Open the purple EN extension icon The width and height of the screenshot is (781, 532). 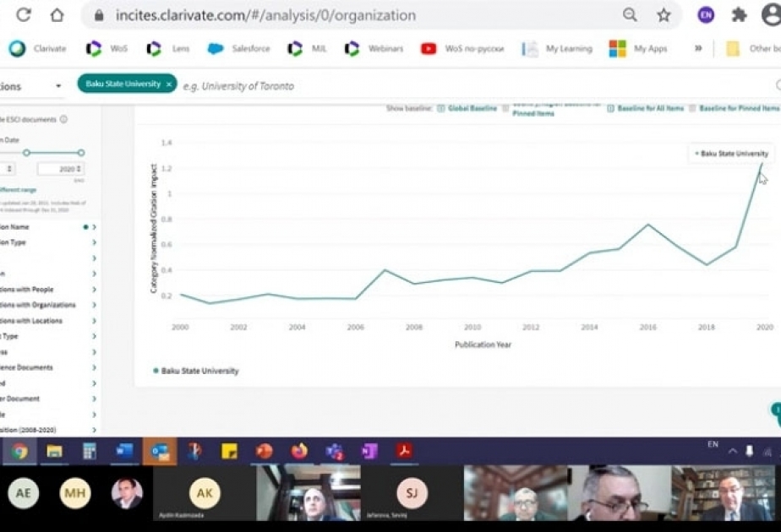point(706,15)
